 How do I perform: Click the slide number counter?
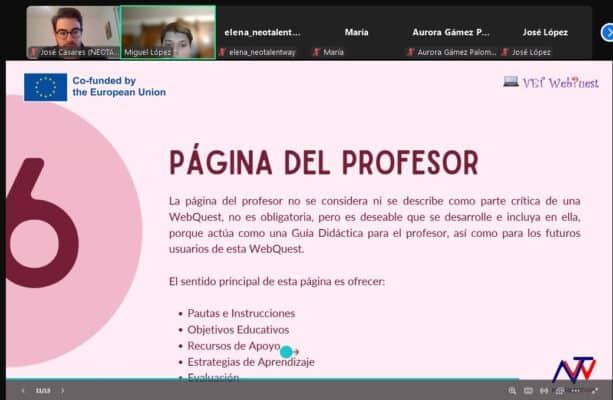[x=42, y=390]
